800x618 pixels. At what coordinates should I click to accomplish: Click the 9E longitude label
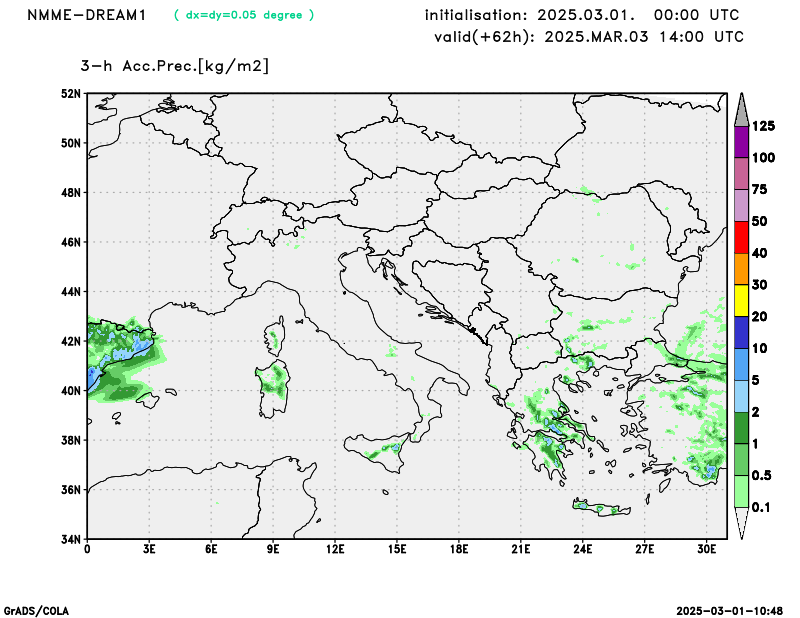pos(273,550)
